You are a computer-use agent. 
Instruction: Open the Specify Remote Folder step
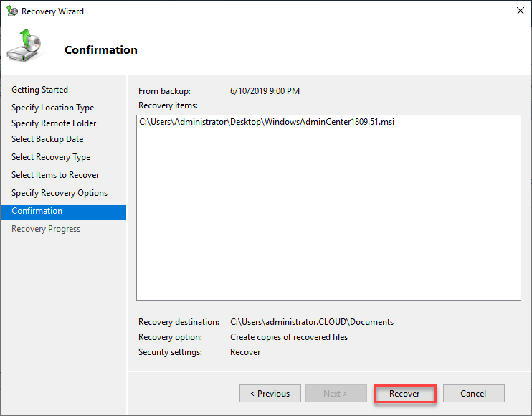point(54,123)
